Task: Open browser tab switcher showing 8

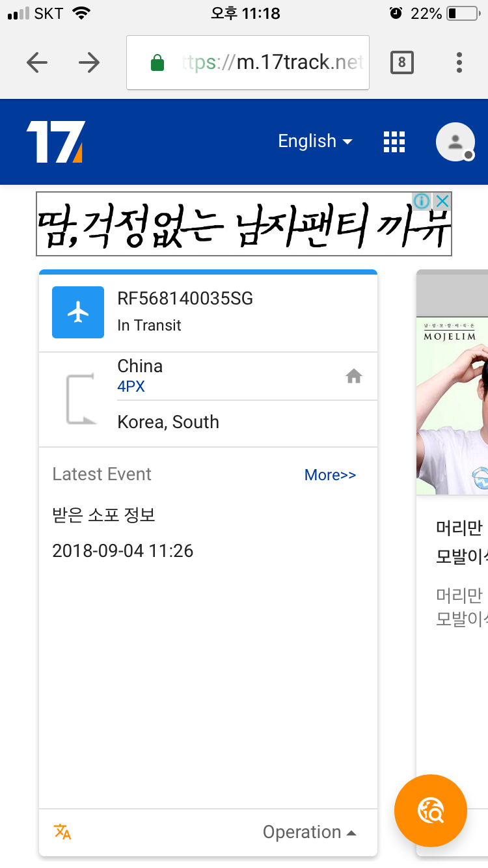Action: coord(401,62)
